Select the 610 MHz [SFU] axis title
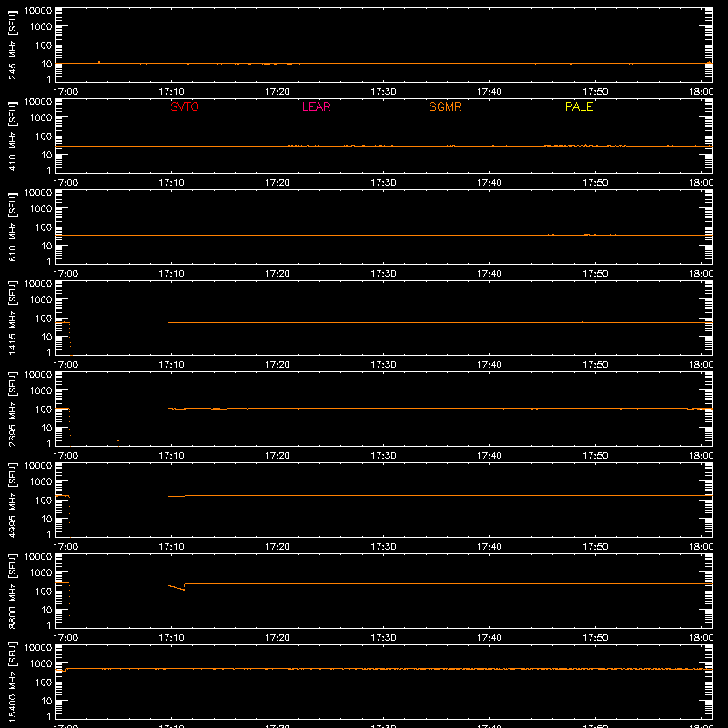The height and width of the screenshot is (728, 728). tap(12, 227)
